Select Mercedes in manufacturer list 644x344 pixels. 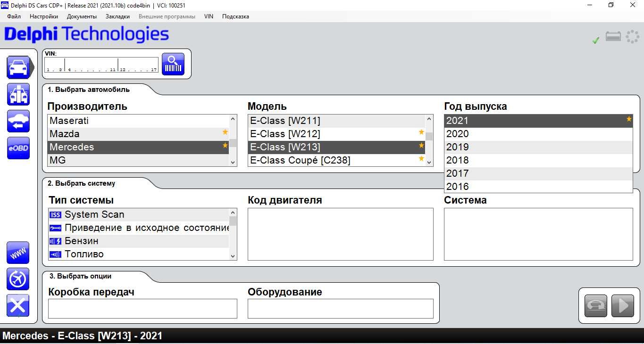(x=138, y=147)
